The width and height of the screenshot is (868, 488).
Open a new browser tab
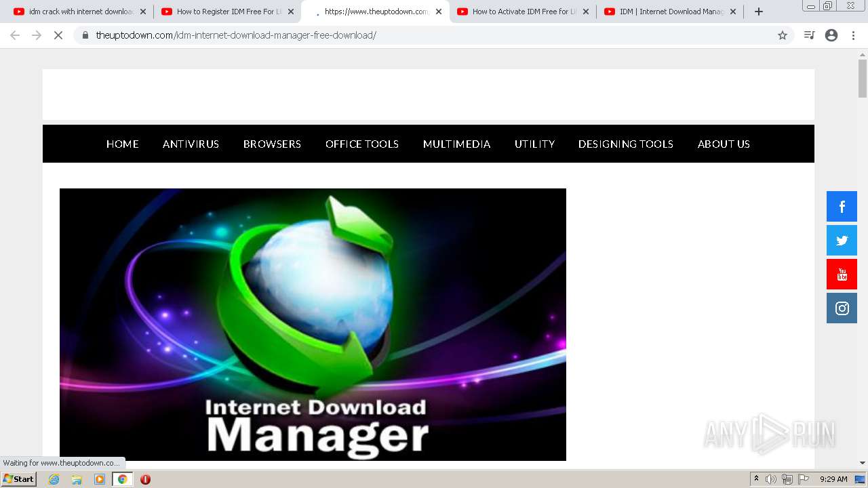[759, 12]
